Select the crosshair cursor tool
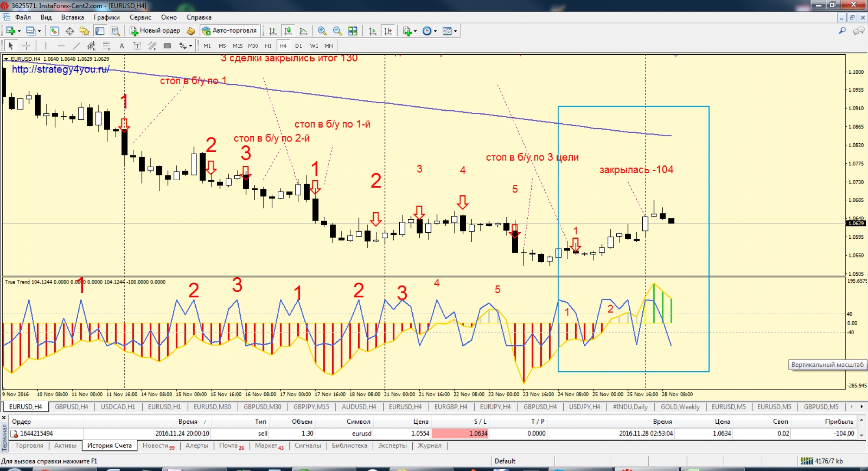The height and width of the screenshot is (471, 868). pyautogui.click(x=26, y=46)
